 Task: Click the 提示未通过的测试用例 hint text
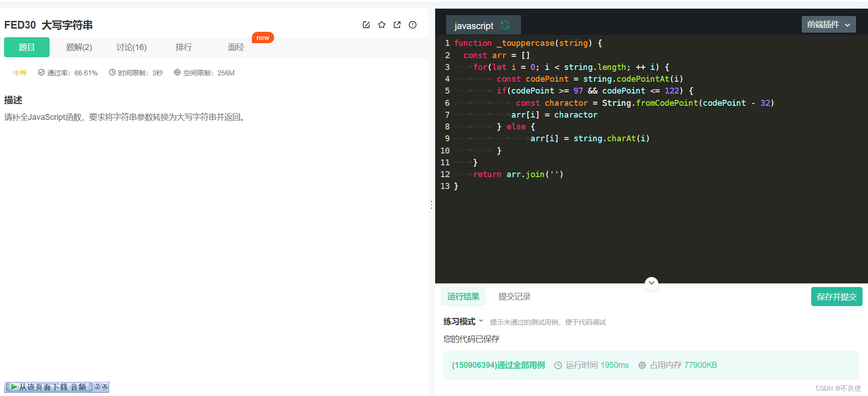click(x=548, y=322)
